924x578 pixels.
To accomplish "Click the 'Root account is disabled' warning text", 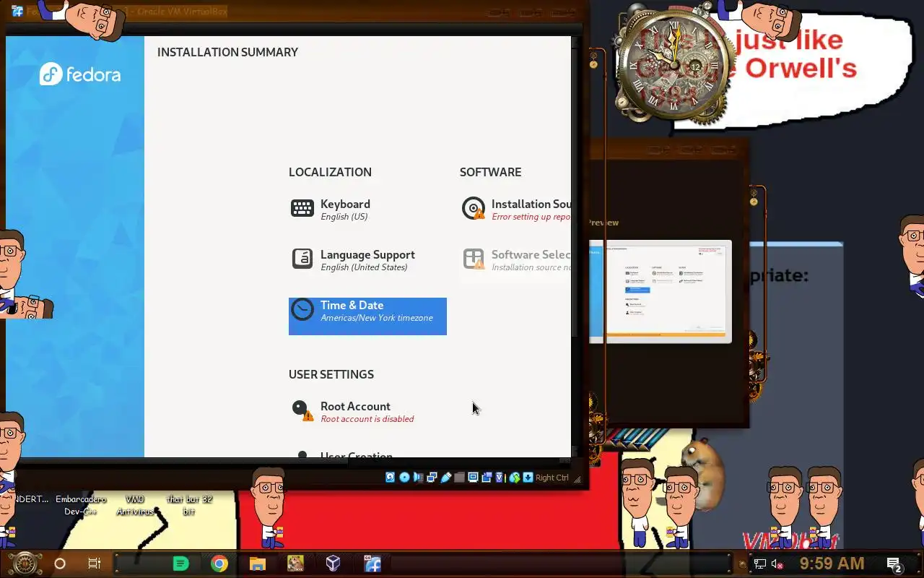I will click(x=367, y=419).
